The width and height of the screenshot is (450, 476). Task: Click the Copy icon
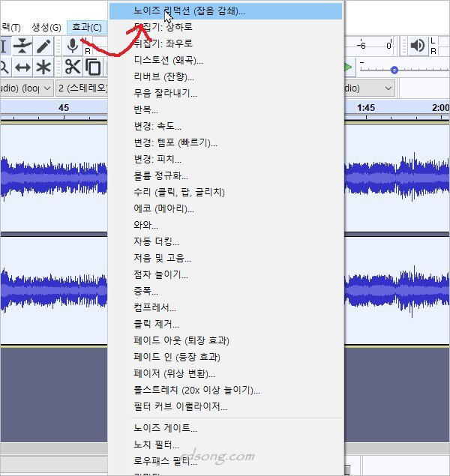click(x=93, y=67)
